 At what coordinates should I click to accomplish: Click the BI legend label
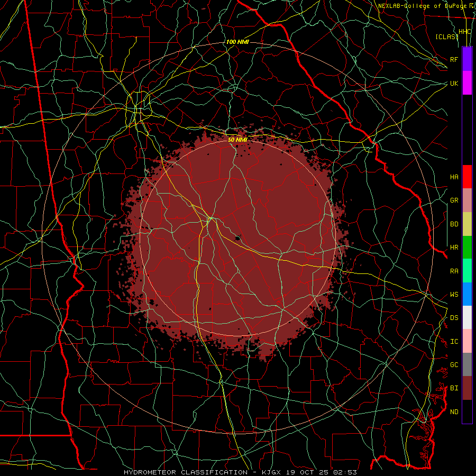[454, 388]
